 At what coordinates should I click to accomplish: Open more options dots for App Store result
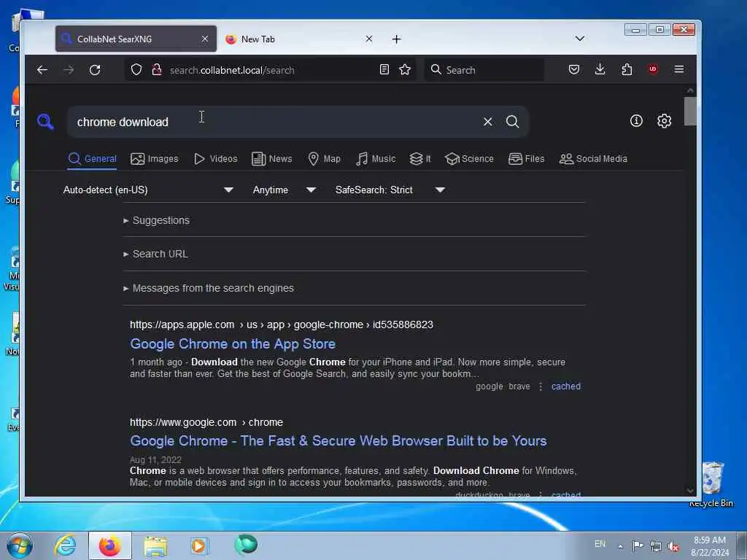pyautogui.click(x=541, y=386)
